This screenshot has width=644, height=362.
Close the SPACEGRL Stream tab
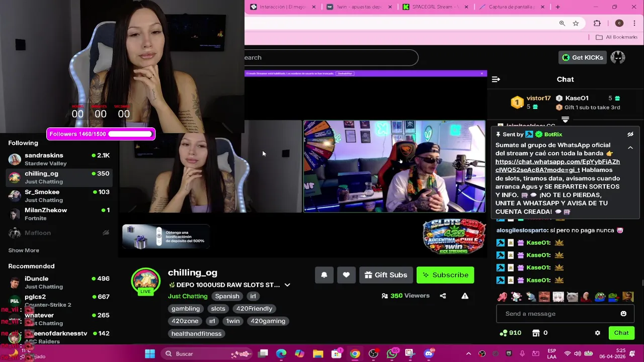pyautogui.click(x=466, y=7)
